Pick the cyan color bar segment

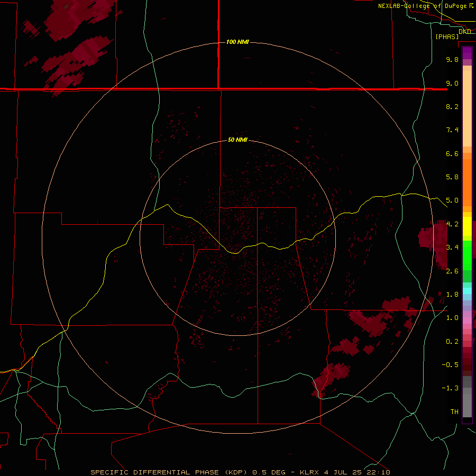click(467, 291)
